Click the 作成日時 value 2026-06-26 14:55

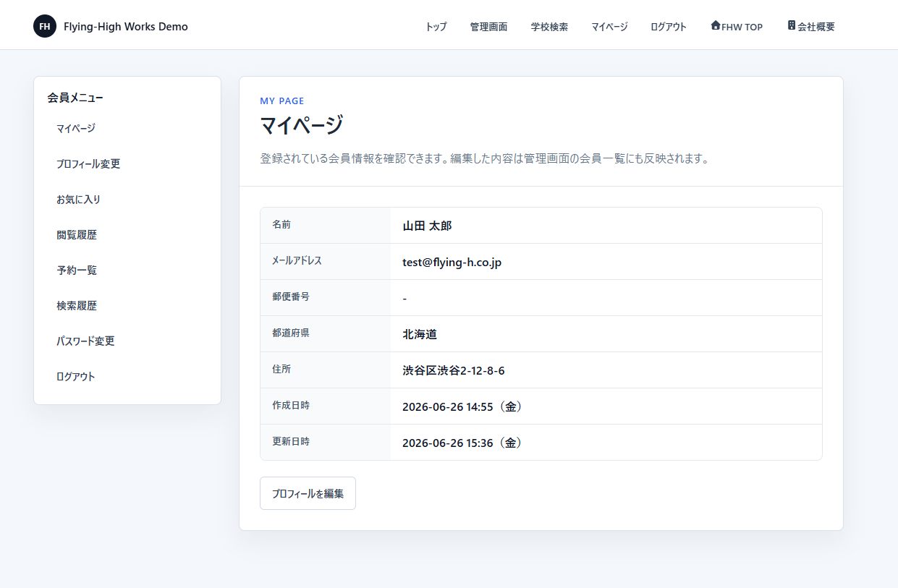click(462, 406)
